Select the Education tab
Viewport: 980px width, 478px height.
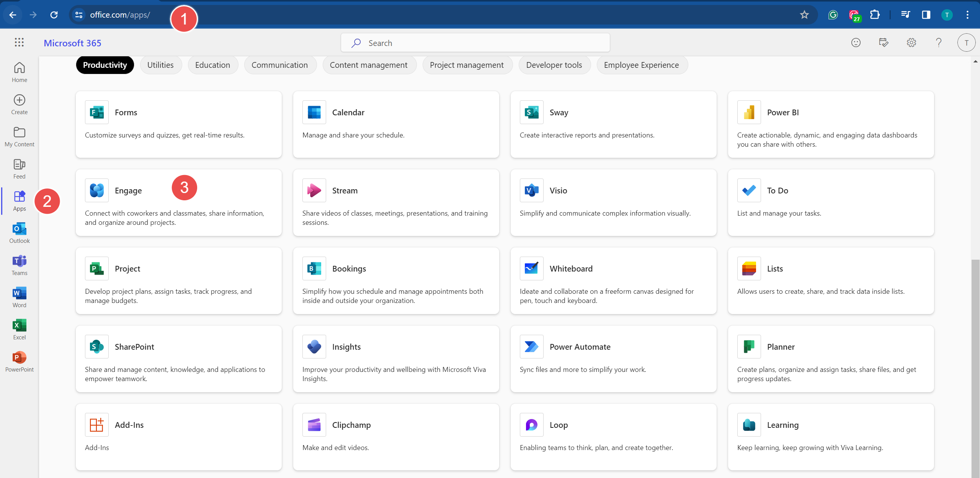(212, 64)
